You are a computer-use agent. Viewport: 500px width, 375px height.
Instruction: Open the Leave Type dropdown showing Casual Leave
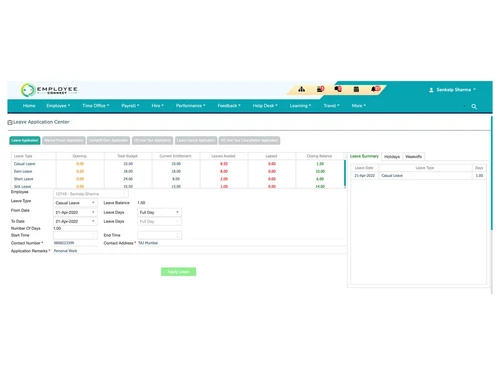coord(75,203)
